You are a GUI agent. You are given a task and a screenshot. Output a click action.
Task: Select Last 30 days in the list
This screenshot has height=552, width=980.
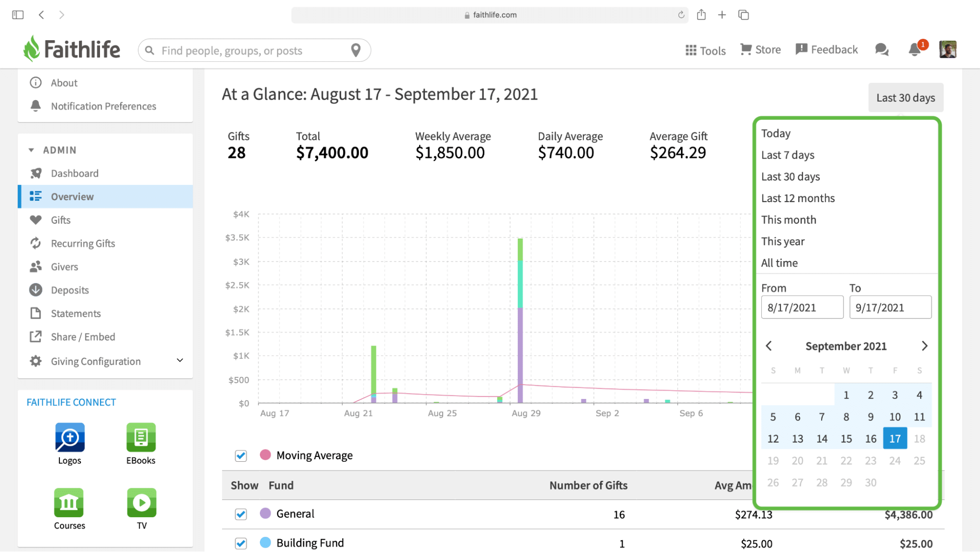[x=790, y=177]
